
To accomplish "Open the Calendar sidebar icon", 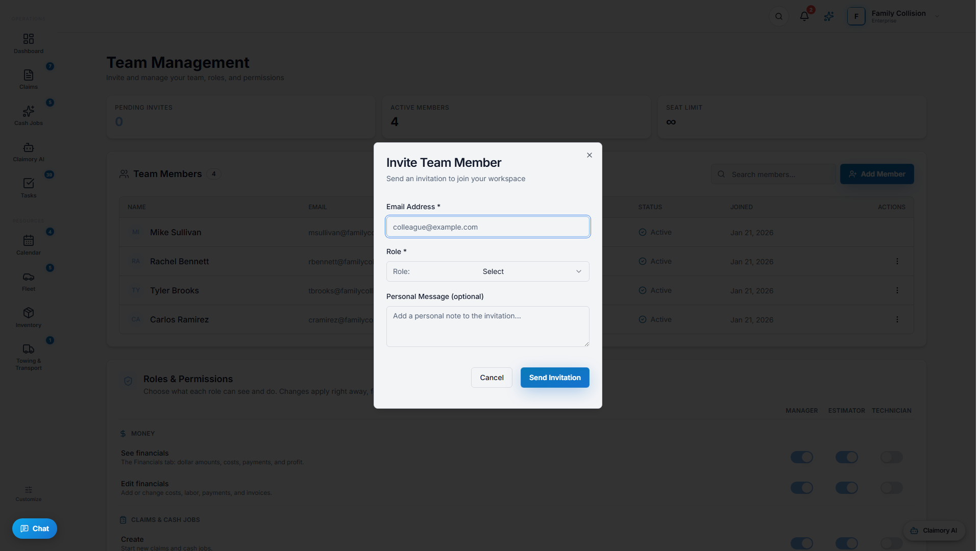I will pyautogui.click(x=29, y=245).
